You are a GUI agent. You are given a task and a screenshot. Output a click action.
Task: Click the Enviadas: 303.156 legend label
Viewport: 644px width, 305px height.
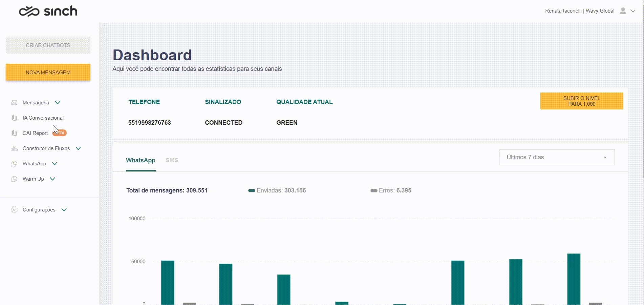281,190
